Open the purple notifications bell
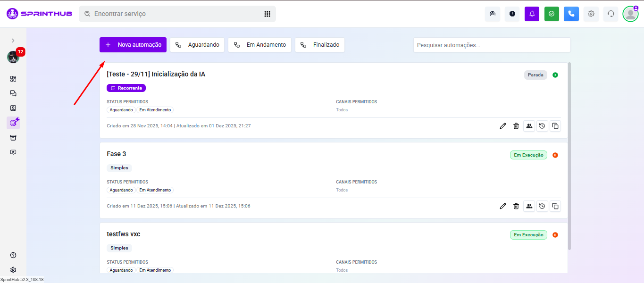 (x=532, y=14)
